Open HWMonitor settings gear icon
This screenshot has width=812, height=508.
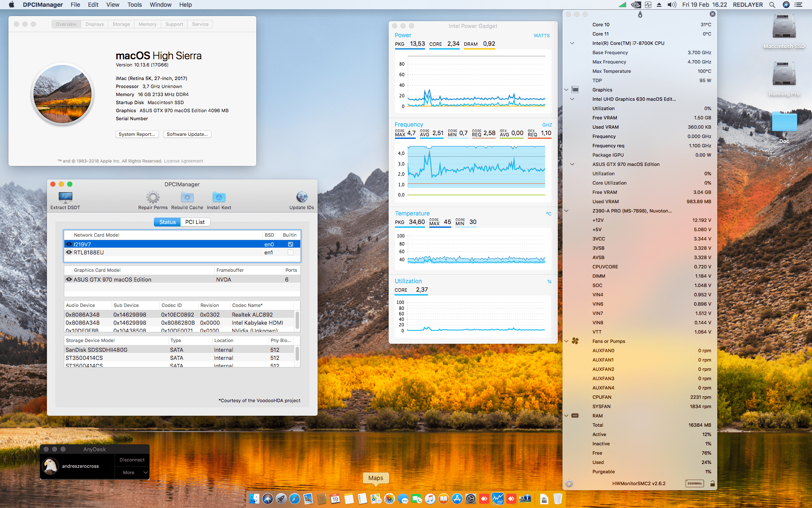coord(569,483)
